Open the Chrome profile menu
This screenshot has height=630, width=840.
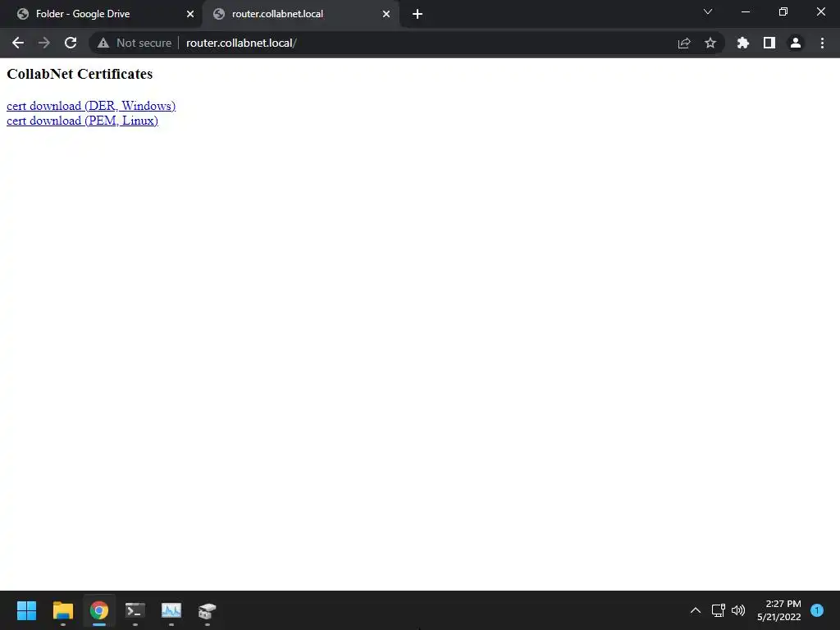pyautogui.click(x=796, y=43)
